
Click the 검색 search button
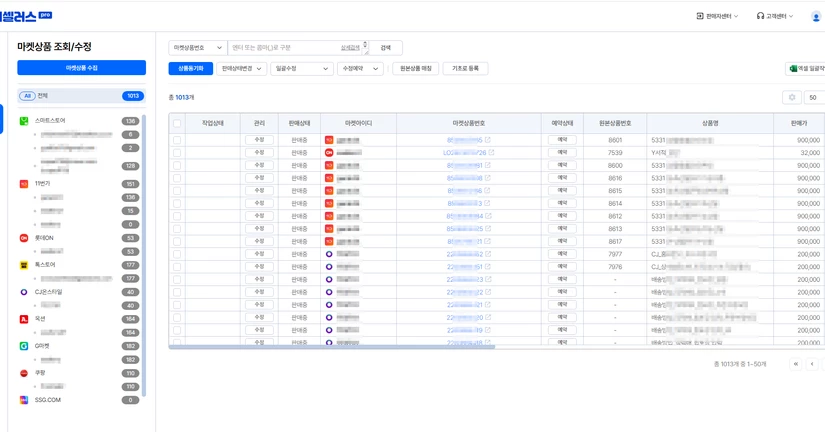point(386,48)
